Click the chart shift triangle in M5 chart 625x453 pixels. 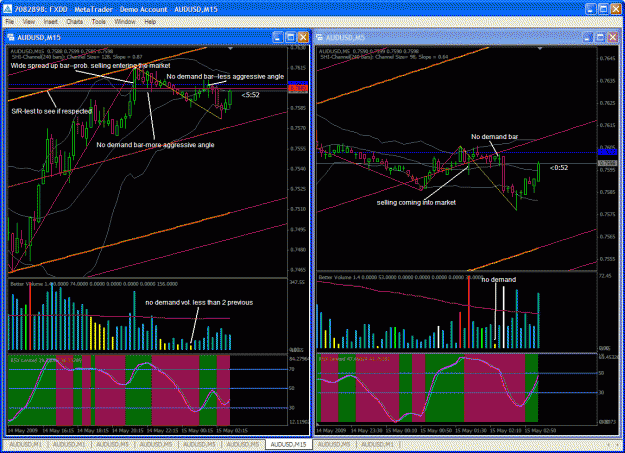pyautogui.click(x=540, y=49)
